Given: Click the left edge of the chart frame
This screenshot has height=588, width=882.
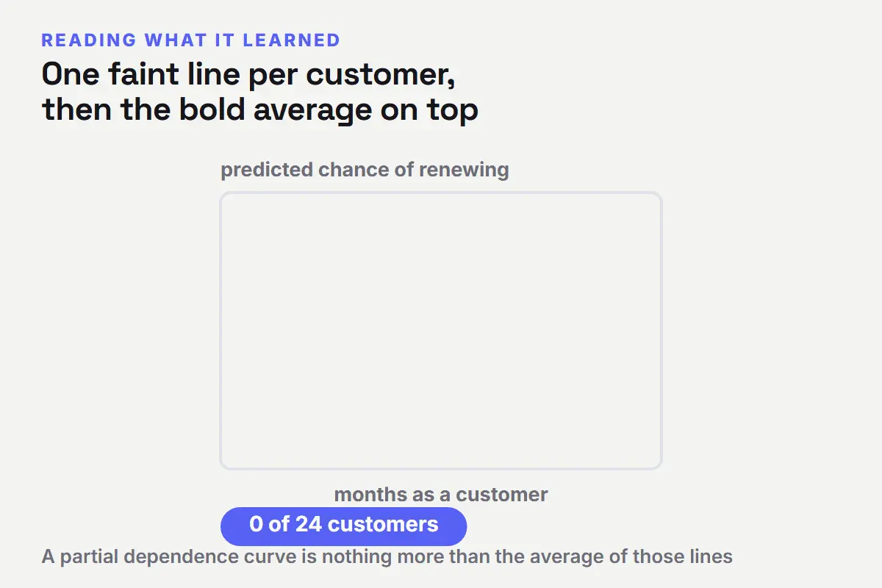Looking at the screenshot, I should click(220, 331).
